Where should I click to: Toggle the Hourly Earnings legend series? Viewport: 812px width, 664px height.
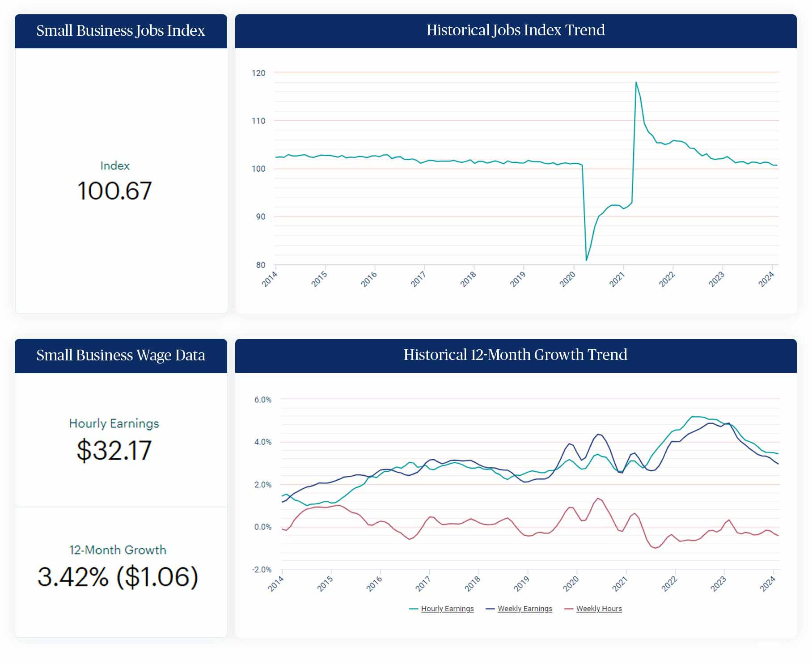(x=447, y=609)
